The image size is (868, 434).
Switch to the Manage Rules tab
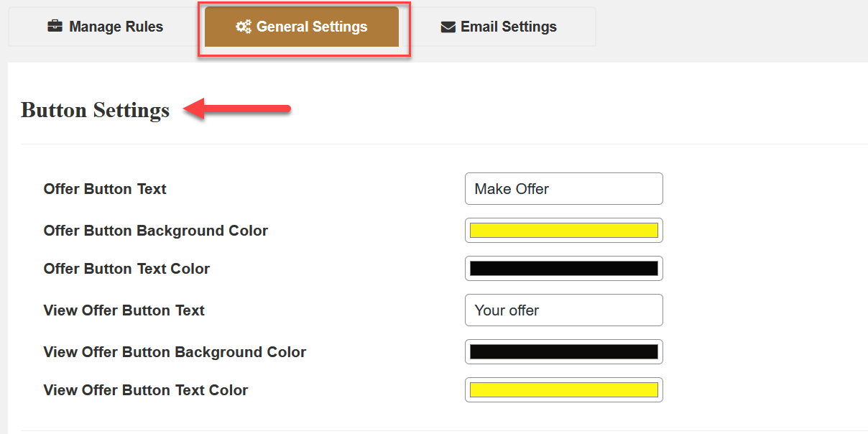[105, 27]
